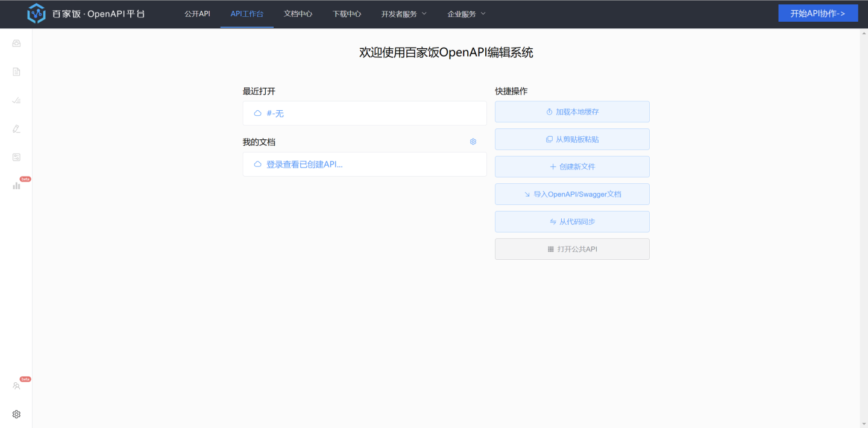Click 打开公共API button
Screen dimensions: 868x428
[572, 249]
